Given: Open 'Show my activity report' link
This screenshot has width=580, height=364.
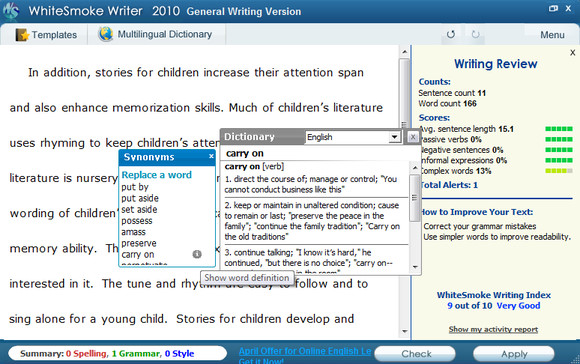Looking at the screenshot, I should [x=493, y=329].
